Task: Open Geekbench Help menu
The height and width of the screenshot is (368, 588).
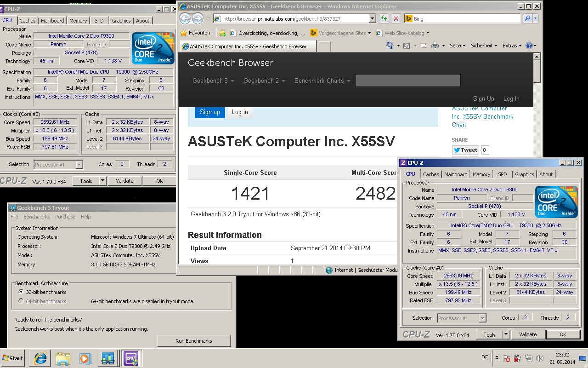Action: (86, 217)
